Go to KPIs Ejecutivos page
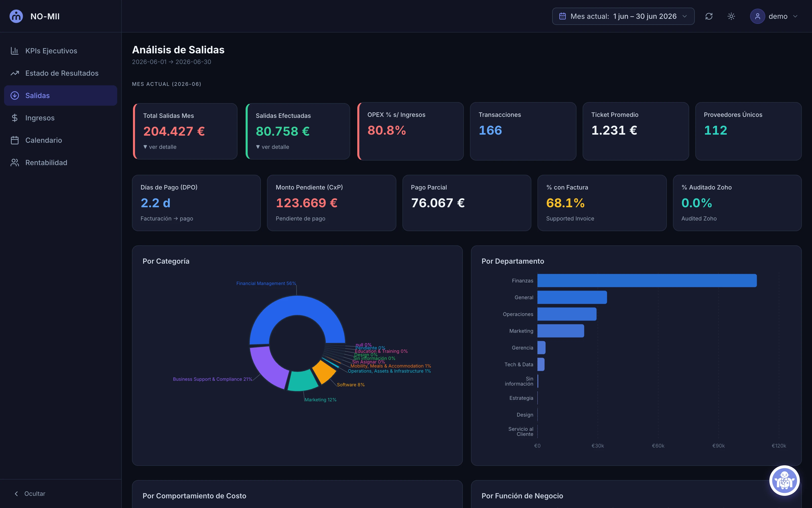Viewport: 812px width, 508px height. pos(60,51)
